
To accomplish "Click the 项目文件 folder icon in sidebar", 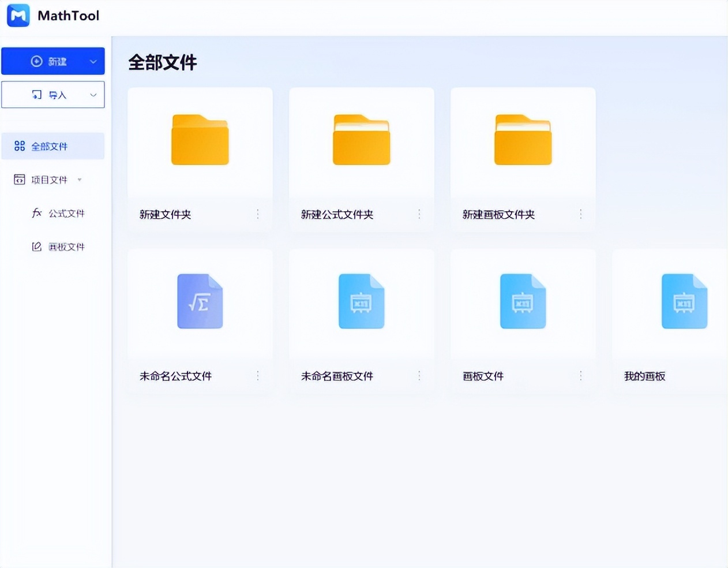I will (18, 180).
